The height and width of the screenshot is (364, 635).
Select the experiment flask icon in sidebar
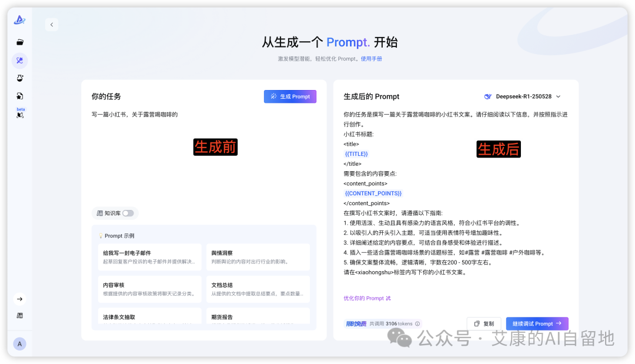(19, 78)
